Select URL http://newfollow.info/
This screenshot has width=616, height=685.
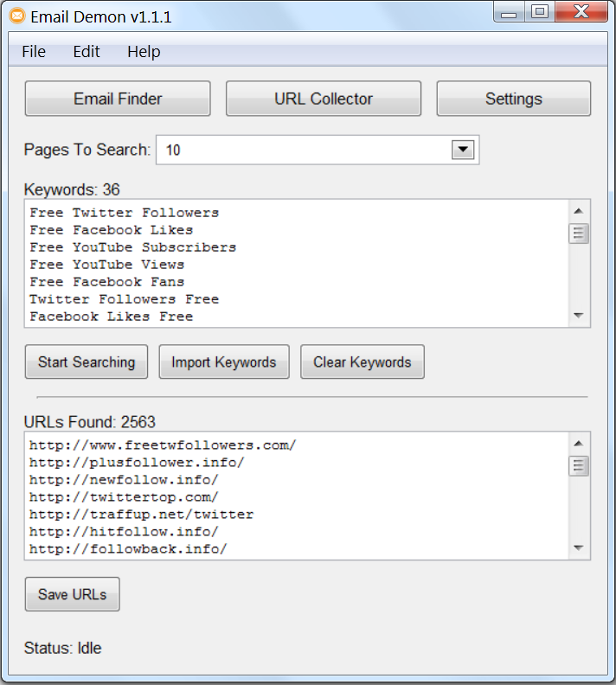coord(124,480)
